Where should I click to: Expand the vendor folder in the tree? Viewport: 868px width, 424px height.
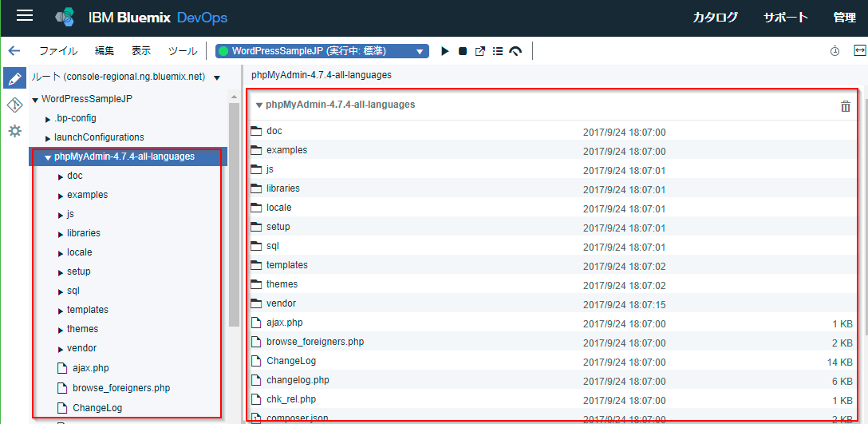click(x=61, y=349)
